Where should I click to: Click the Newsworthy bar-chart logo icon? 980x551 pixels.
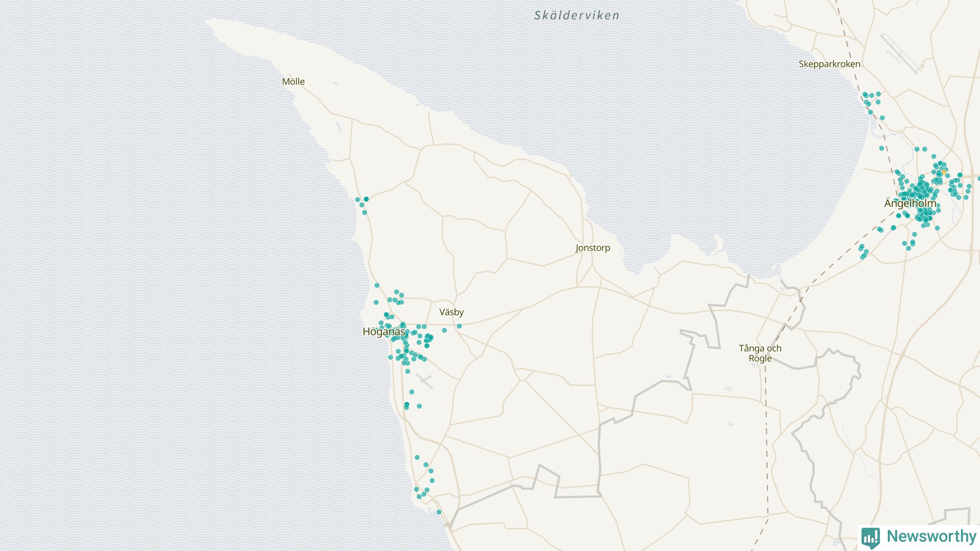pyautogui.click(x=870, y=537)
